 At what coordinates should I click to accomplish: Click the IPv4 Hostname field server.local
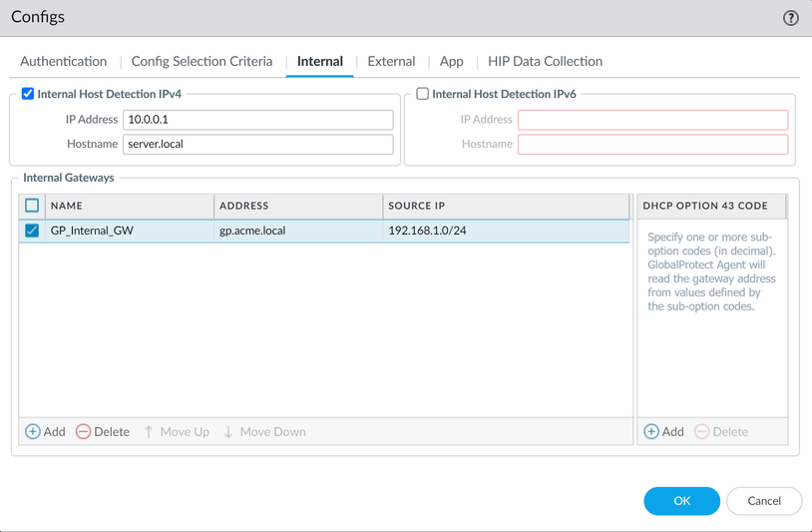coord(257,144)
